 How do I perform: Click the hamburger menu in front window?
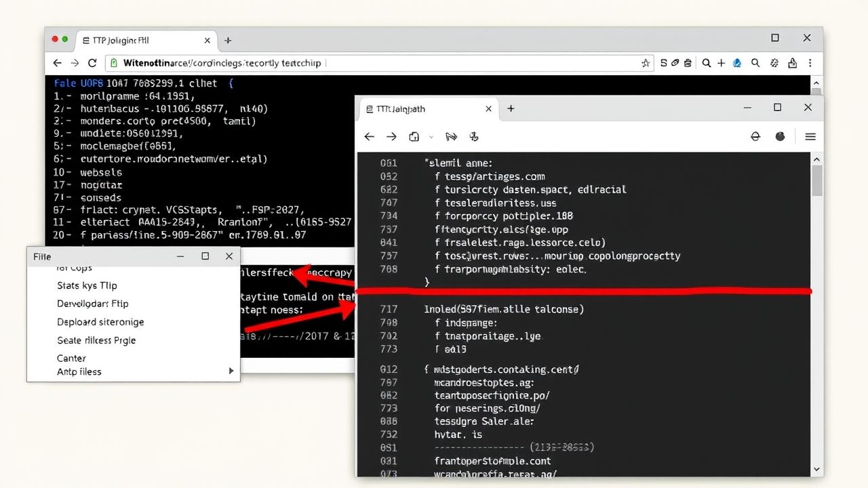point(810,137)
